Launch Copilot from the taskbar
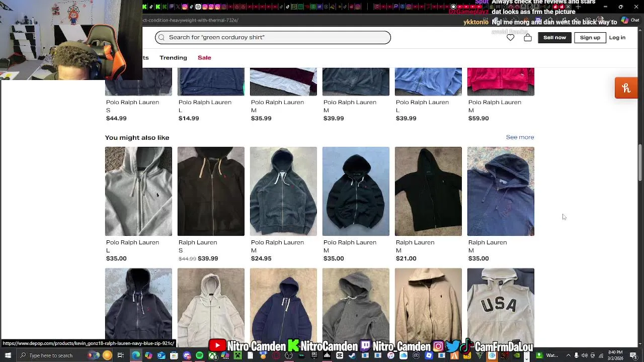644x362 pixels. [x=148, y=355]
